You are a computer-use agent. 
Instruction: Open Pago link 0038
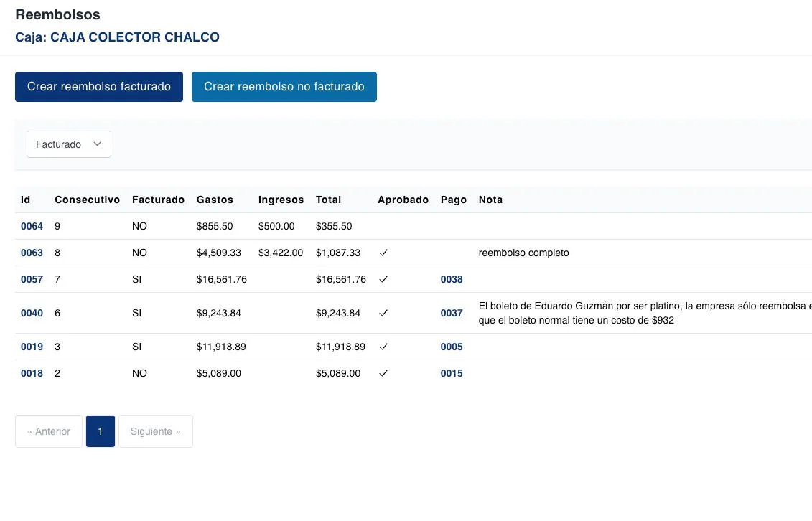point(452,279)
